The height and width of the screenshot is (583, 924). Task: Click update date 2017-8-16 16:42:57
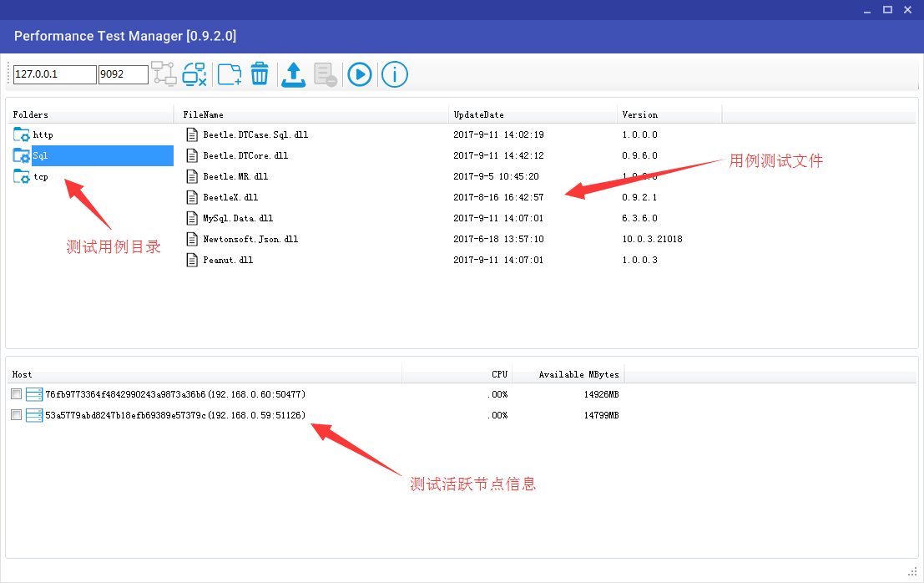click(498, 197)
